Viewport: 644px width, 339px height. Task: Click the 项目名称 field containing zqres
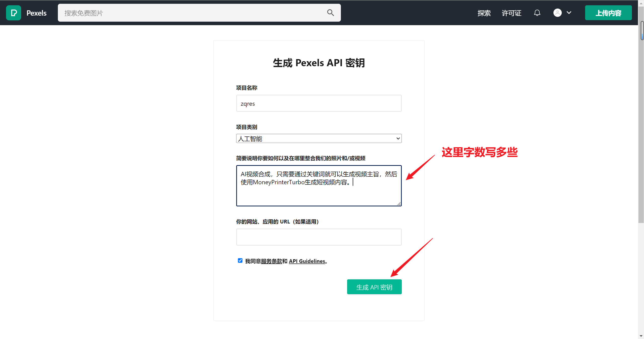[319, 103]
